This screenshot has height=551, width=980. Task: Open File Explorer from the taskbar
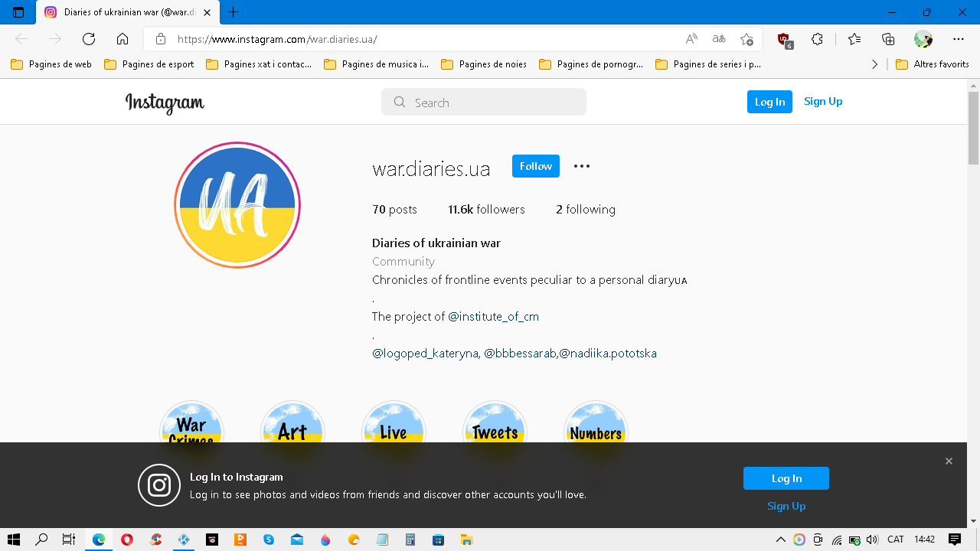coord(466,540)
